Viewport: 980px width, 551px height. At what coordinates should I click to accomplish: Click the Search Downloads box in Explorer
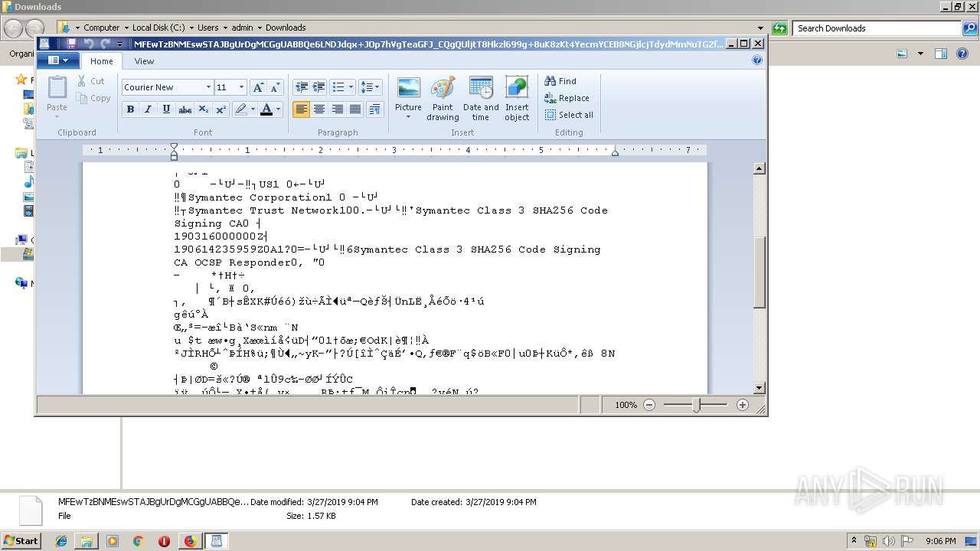pyautogui.click(x=877, y=28)
